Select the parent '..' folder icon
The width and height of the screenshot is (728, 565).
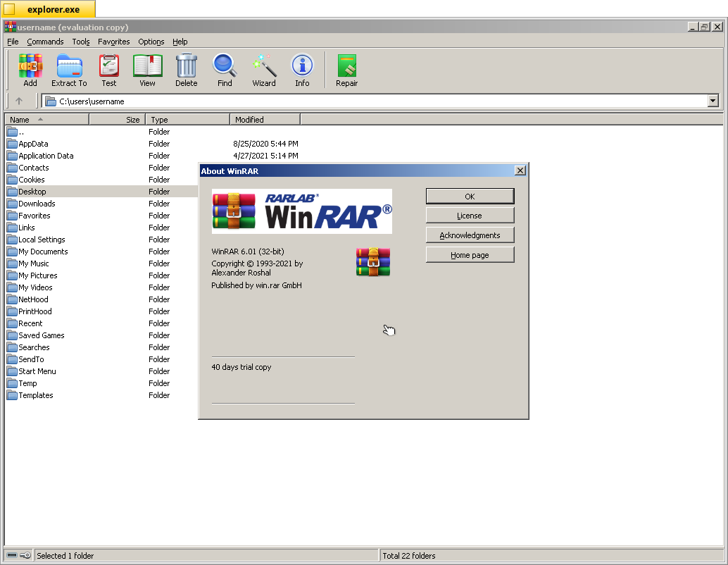click(x=12, y=132)
